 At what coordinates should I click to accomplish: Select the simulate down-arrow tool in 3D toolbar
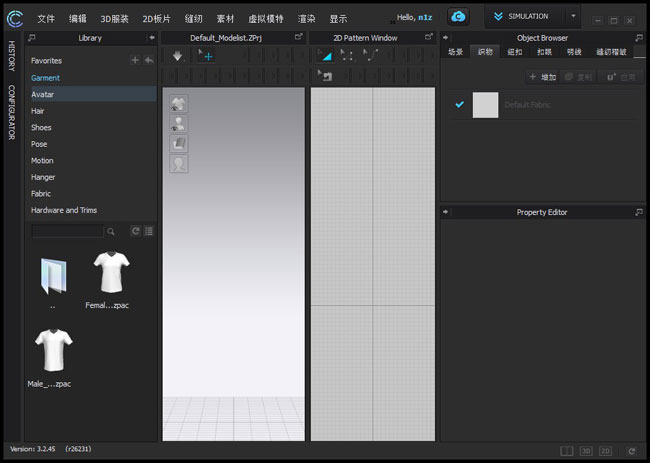click(x=177, y=56)
